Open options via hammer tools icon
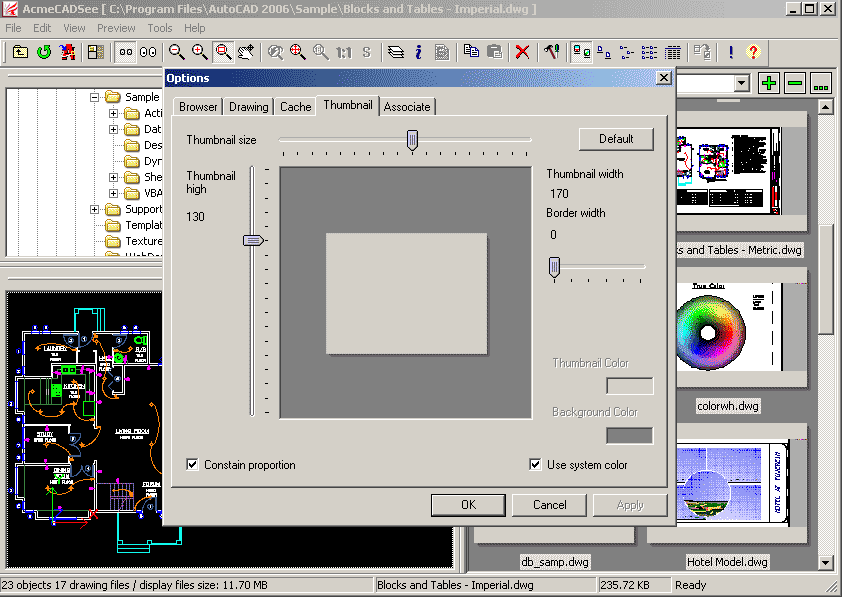Image resolution: width=842 pixels, height=597 pixels. click(x=551, y=52)
